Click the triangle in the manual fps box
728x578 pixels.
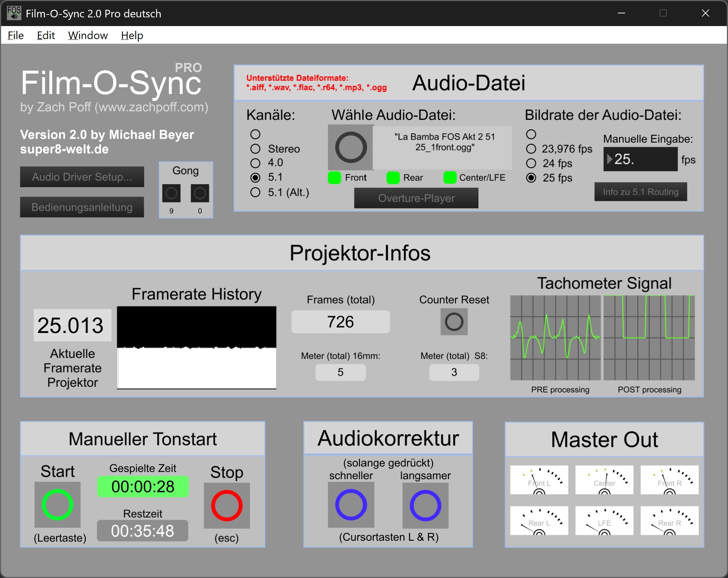609,159
